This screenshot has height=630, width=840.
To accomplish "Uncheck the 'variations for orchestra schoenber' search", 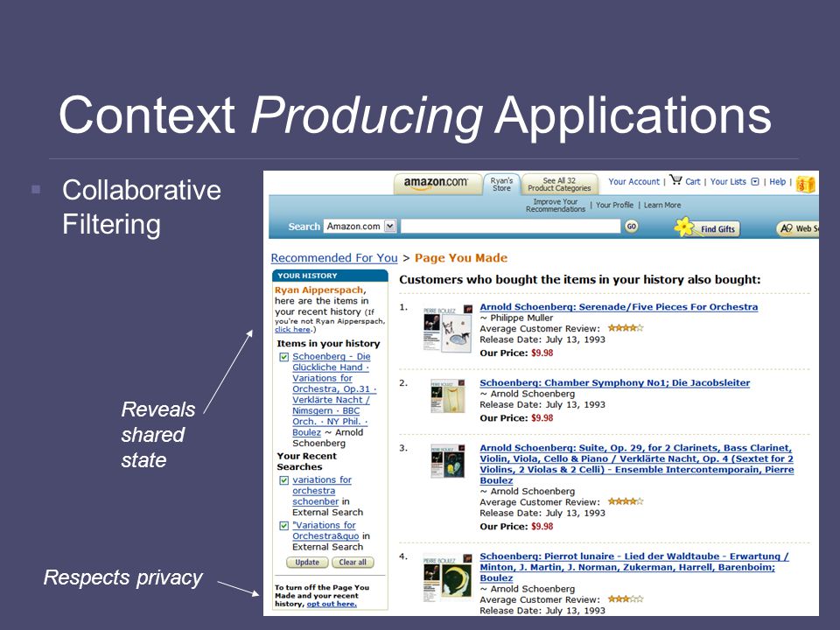I will pyautogui.click(x=283, y=480).
